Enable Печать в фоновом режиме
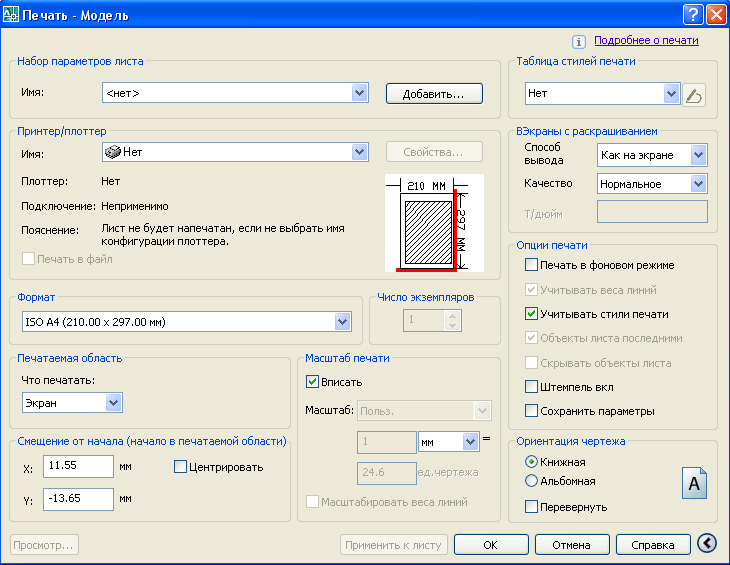The width and height of the screenshot is (730, 565). point(531,265)
